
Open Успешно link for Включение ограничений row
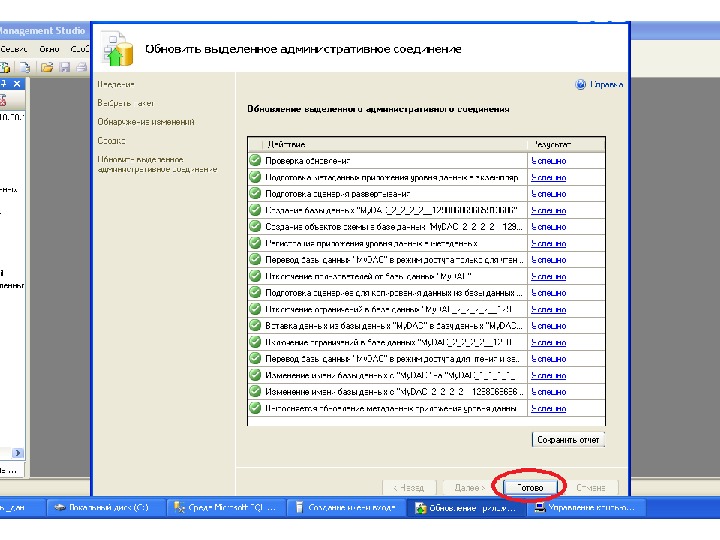click(x=548, y=343)
